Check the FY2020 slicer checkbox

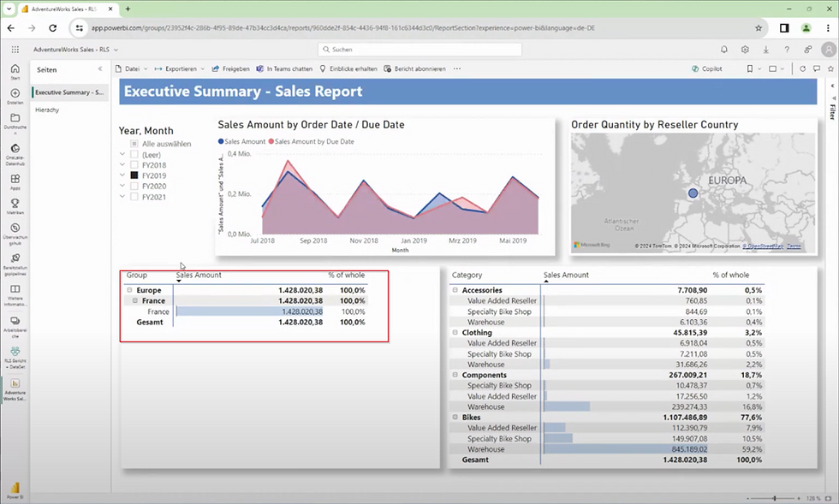coord(134,187)
